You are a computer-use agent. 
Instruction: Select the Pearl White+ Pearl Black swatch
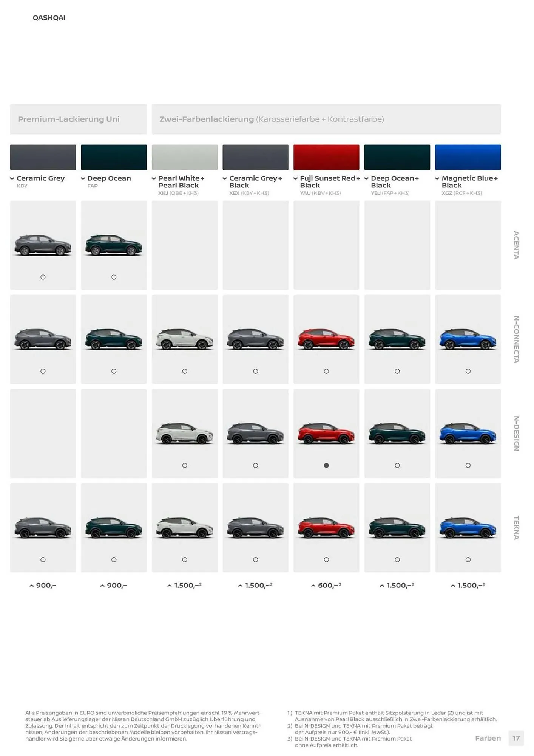tap(185, 157)
